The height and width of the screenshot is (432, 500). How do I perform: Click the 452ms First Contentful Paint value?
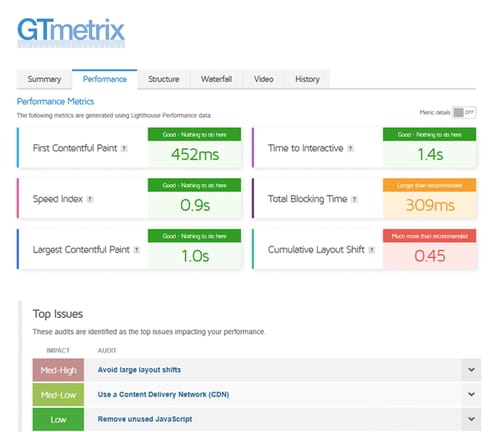pos(195,154)
